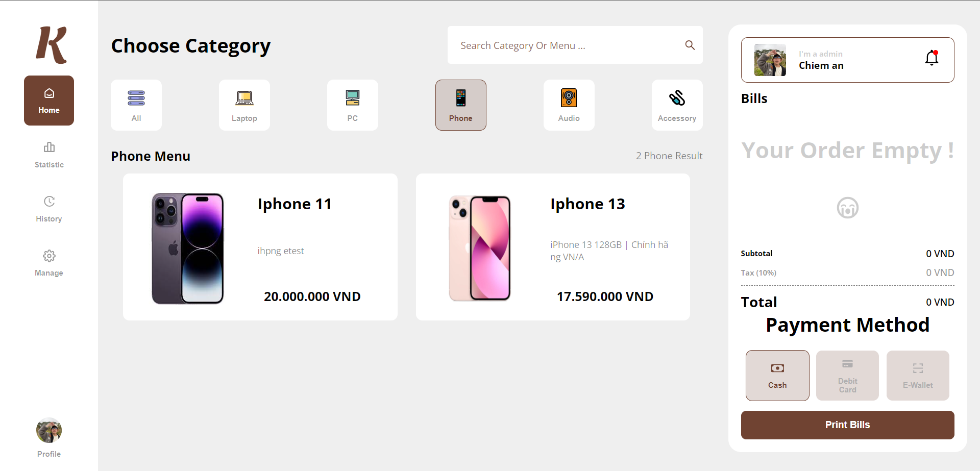Focus the Search Category Or Menu field
This screenshot has height=471, width=980.
point(575,45)
